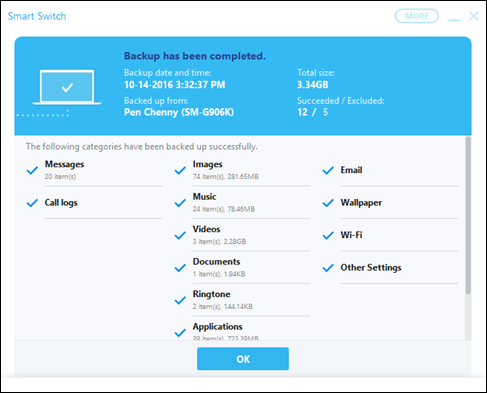Image resolution: width=487 pixels, height=393 pixels.
Task: Select the Email category label
Action: (x=351, y=170)
